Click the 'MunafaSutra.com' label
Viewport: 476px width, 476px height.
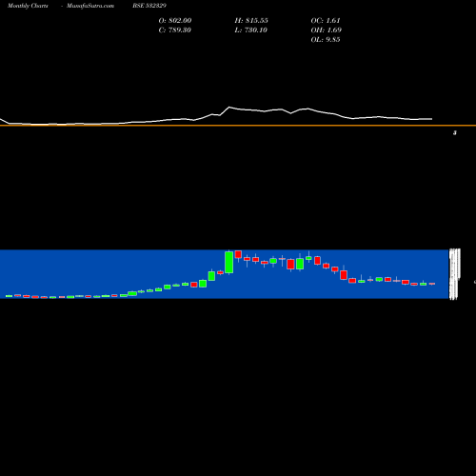tap(90, 6)
